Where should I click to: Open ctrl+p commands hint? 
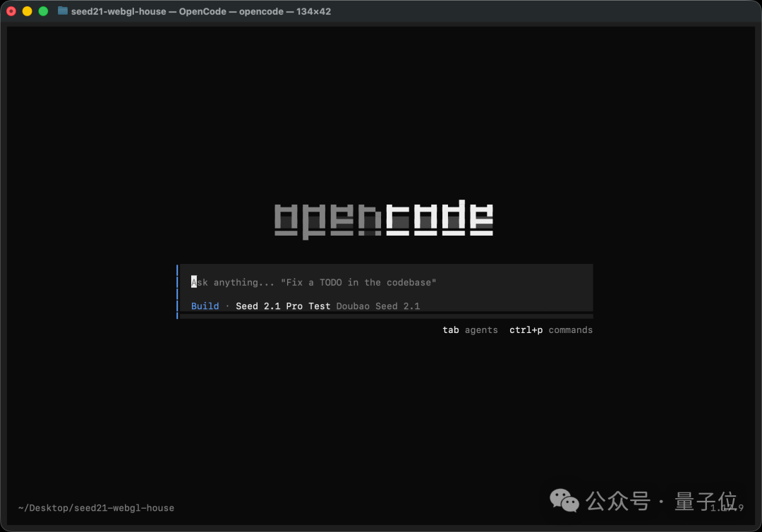click(x=550, y=330)
